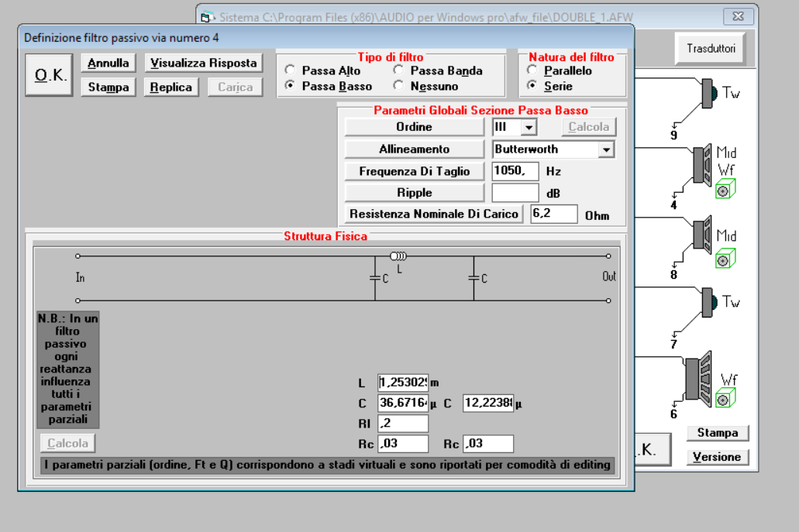Click the Annulla button
The image size is (799, 532).
click(108, 63)
